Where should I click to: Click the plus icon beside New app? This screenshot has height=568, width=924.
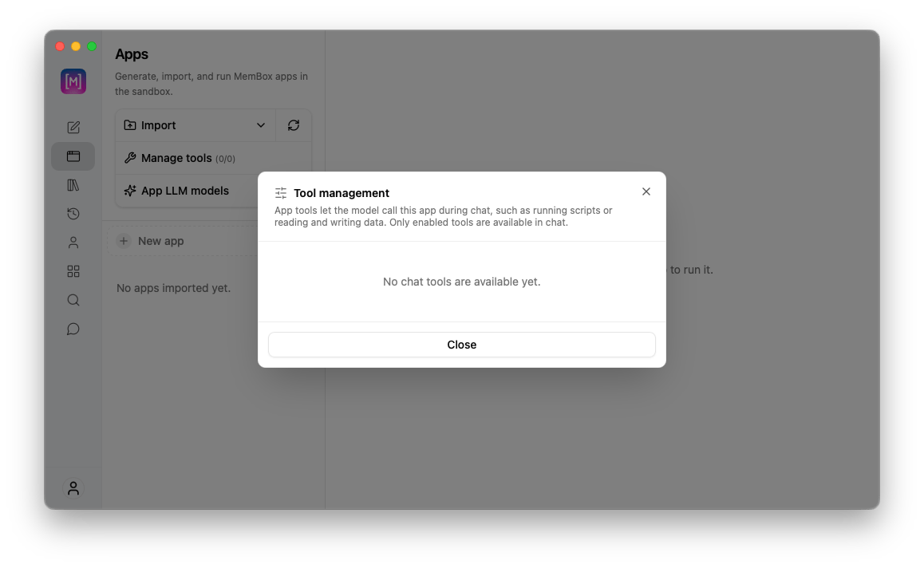pyautogui.click(x=124, y=241)
